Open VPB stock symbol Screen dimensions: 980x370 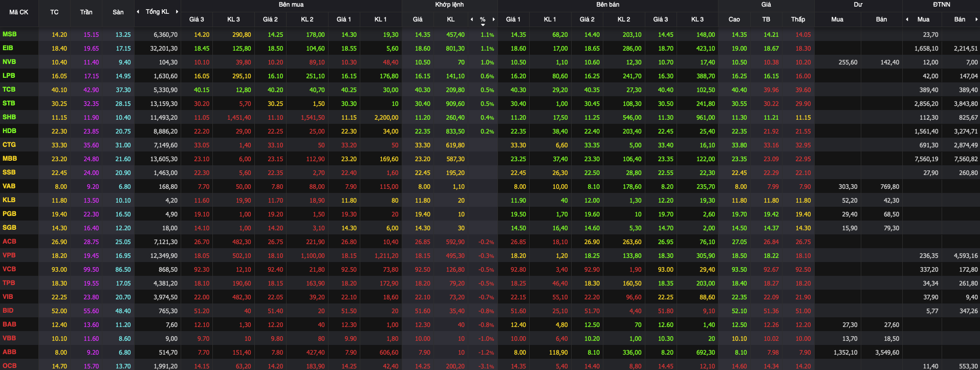point(9,255)
